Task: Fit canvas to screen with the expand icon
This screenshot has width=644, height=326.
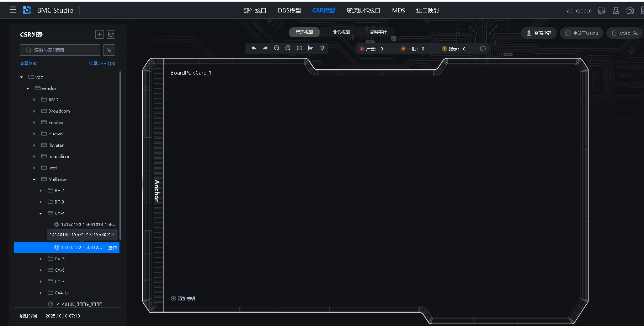Action: (299, 48)
